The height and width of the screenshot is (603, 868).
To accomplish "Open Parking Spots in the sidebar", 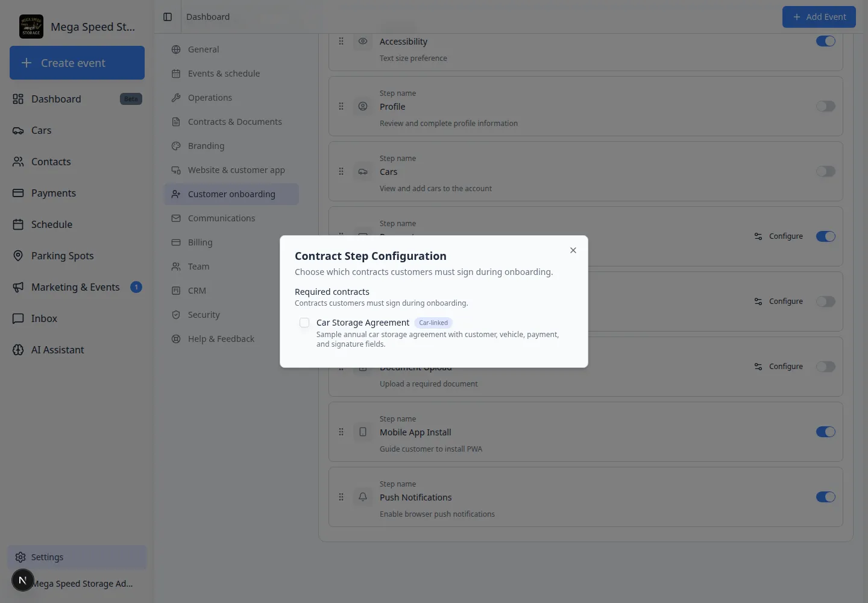I will coord(77,256).
